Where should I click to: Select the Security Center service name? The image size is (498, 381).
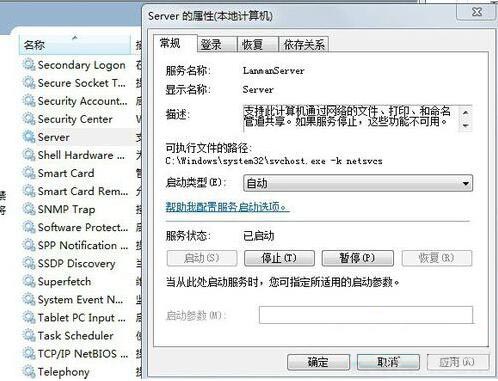pos(75,119)
